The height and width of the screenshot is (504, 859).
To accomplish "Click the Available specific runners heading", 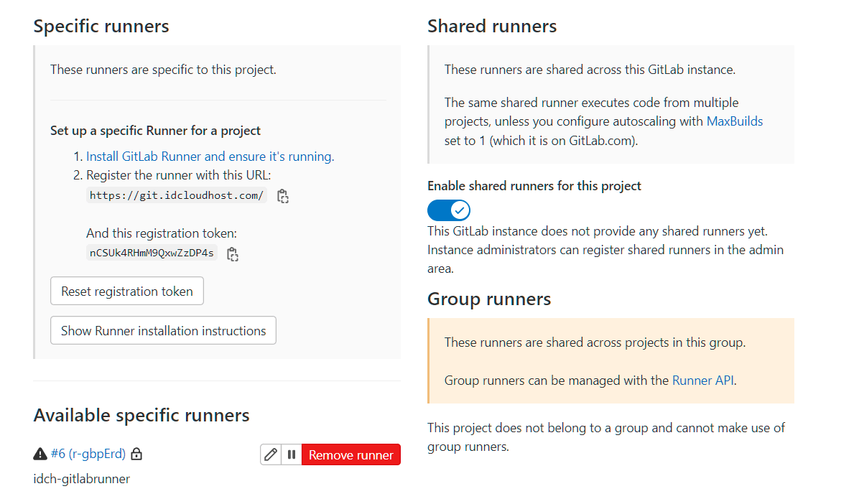I will pos(141,415).
